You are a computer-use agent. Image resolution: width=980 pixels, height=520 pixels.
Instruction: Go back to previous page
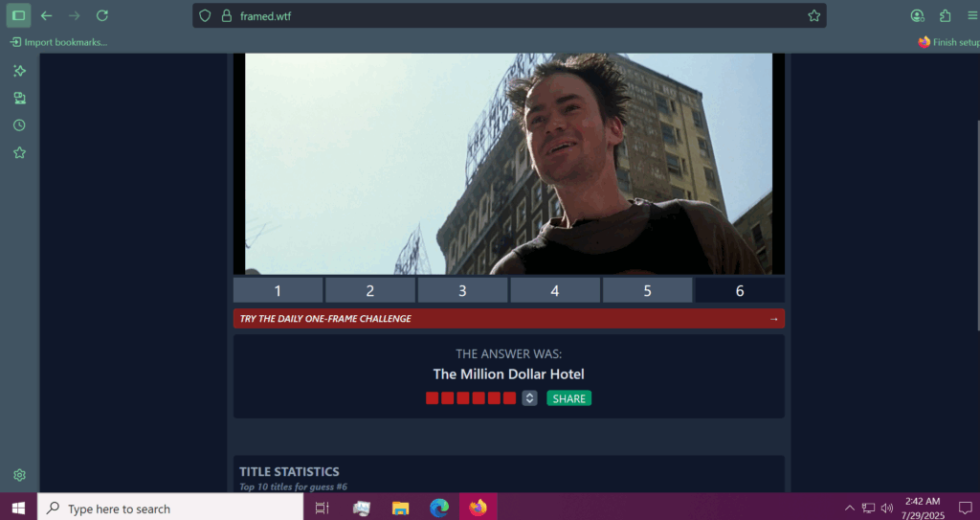[46, 15]
